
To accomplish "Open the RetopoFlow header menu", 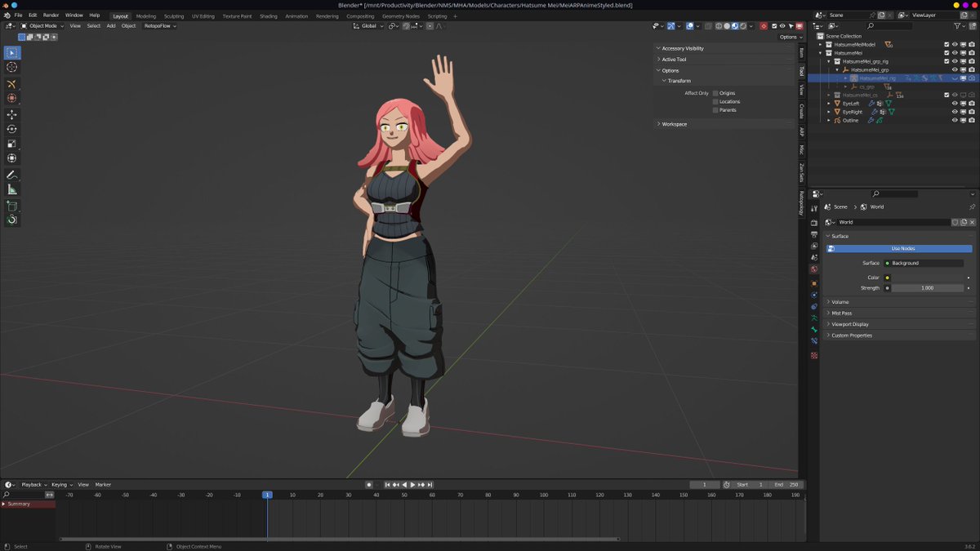I will (x=160, y=26).
